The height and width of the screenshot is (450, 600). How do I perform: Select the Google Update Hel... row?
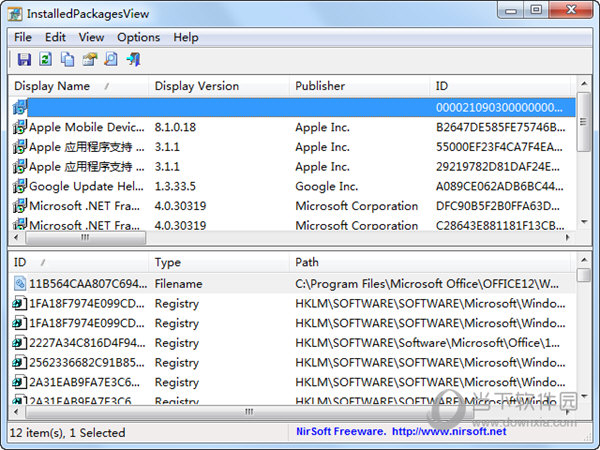(292, 186)
